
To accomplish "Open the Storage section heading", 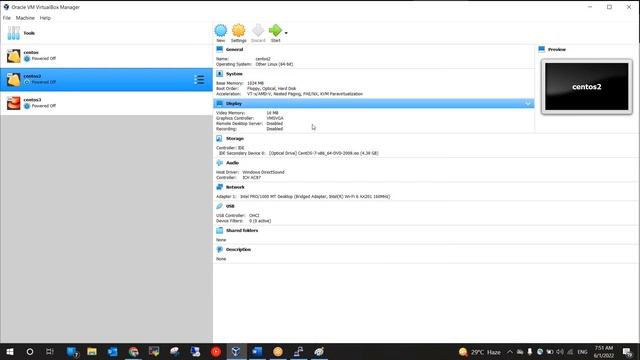I will click(235, 139).
